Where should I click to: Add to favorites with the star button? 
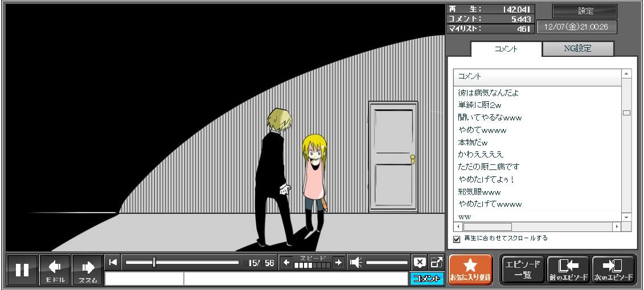[470, 269]
